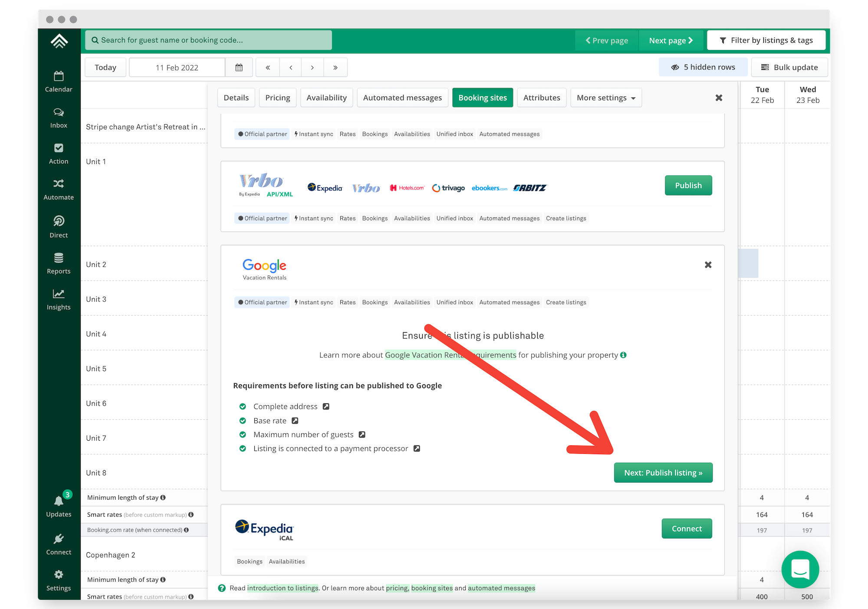Image resolution: width=868 pixels, height=609 pixels.
Task: Switch to the Automated messages tab
Action: [x=402, y=98]
